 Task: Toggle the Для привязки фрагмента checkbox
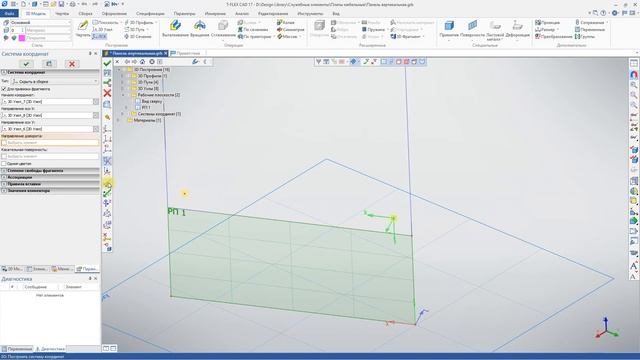pos(4,89)
